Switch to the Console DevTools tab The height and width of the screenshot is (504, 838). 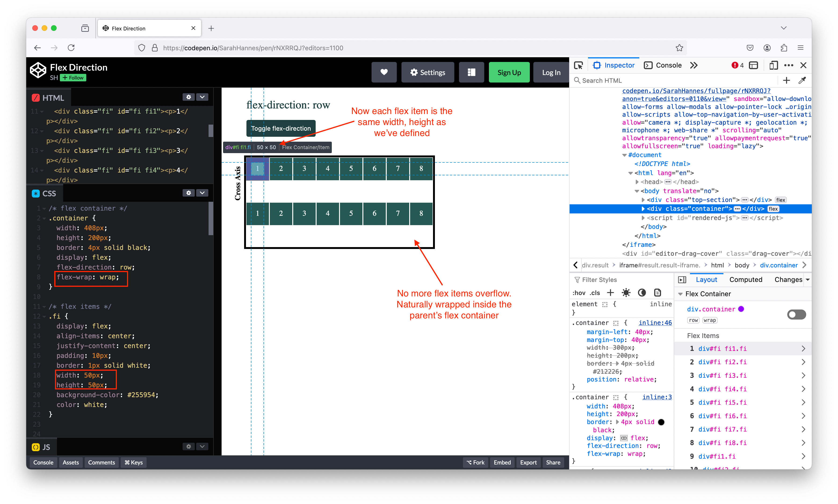tap(663, 65)
